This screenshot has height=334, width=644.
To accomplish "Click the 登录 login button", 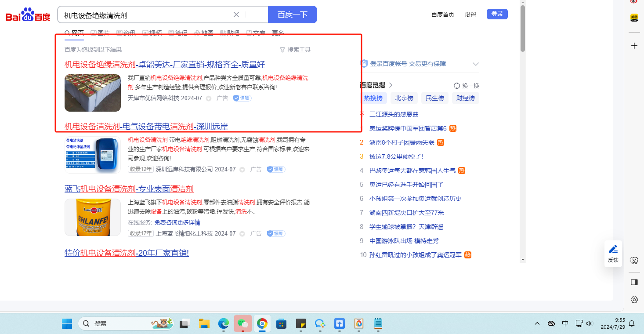I will click(x=497, y=14).
